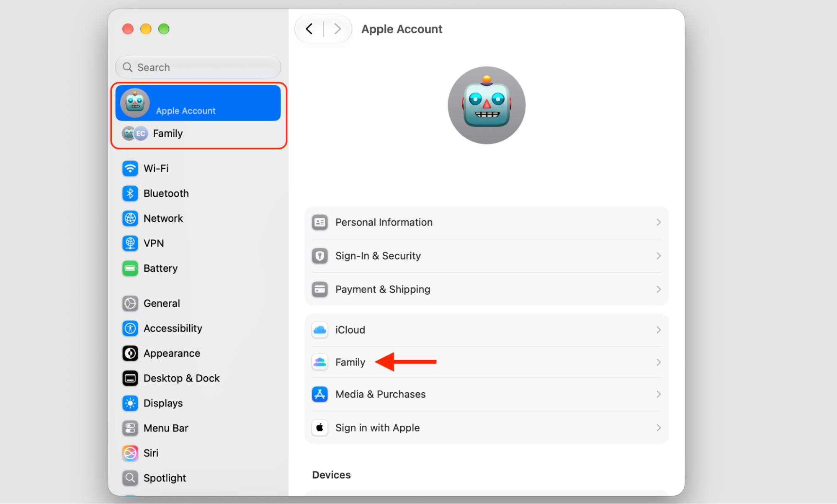Viewport: 837px width, 504px height.
Task: Open the Wi-Fi settings icon
Action: (130, 168)
